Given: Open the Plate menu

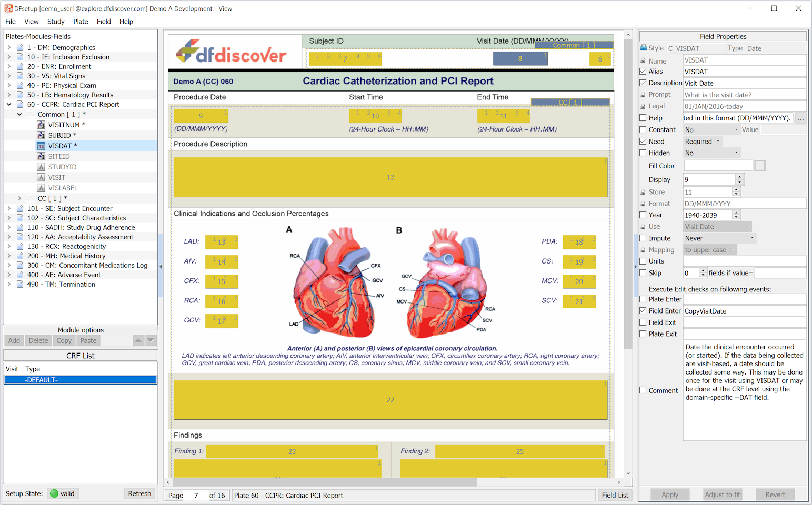Looking at the screenshot, I should [x=81, y=22].
